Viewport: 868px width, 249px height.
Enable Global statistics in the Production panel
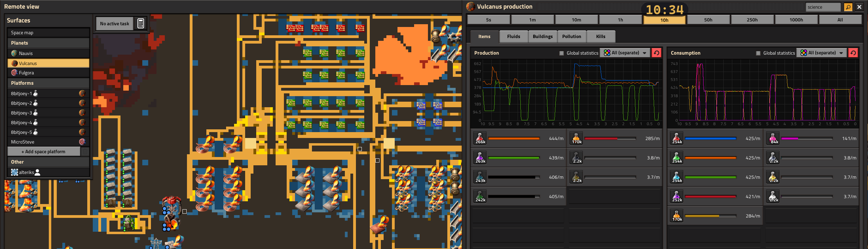pos(562,53)
